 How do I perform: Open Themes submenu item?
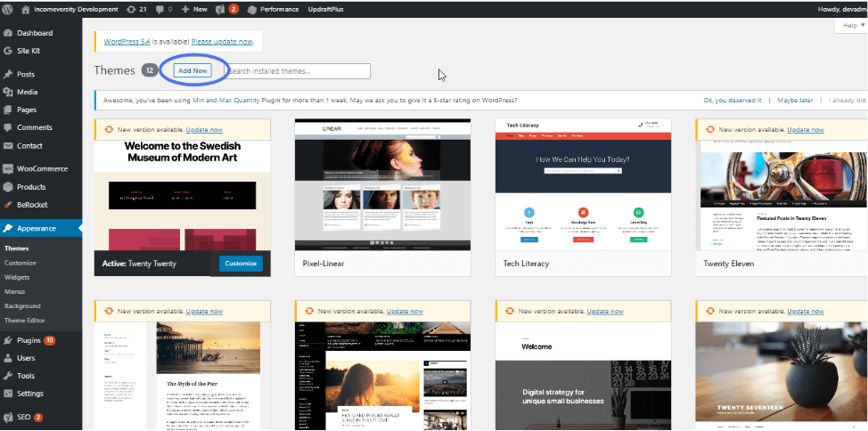[x=17, y=248]
